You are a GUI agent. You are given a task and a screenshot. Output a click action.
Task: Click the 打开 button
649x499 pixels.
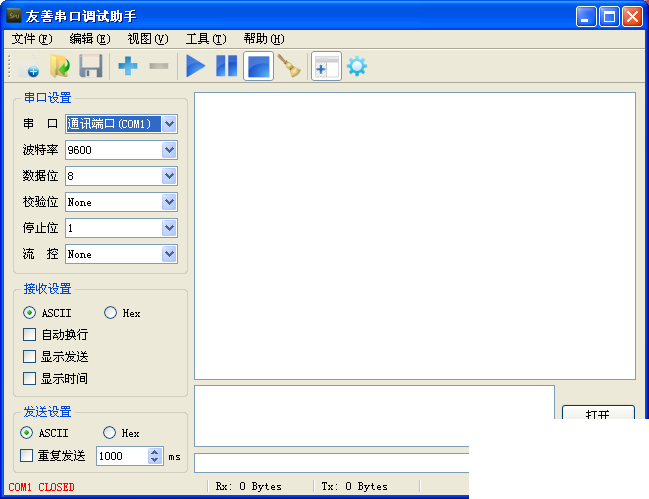598,413
